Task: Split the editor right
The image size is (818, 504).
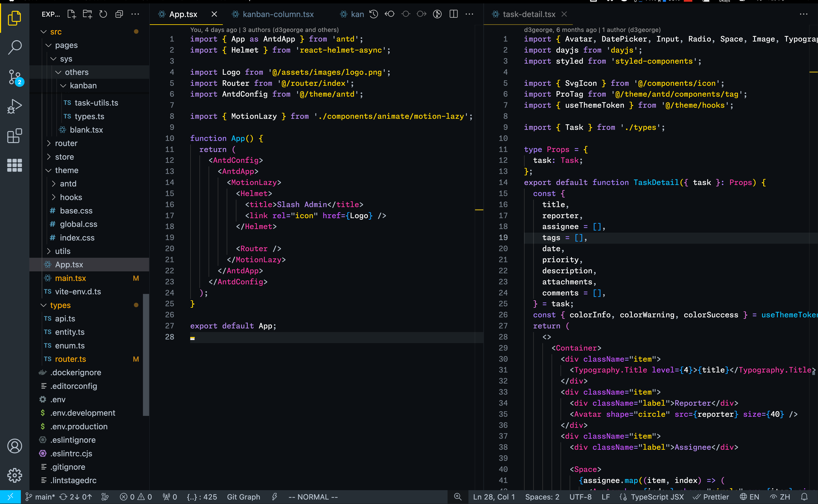Action: (x=453, y=14)
